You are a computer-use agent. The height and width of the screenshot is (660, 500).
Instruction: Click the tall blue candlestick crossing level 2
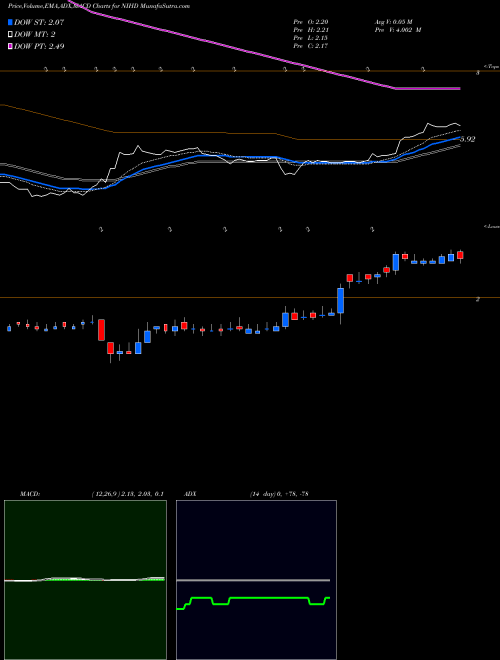340,301
